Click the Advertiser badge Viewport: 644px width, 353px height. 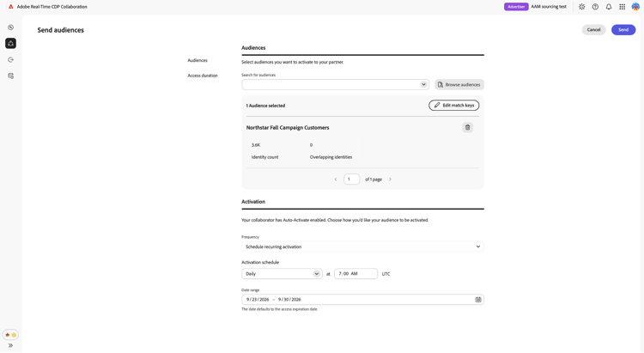516,7
